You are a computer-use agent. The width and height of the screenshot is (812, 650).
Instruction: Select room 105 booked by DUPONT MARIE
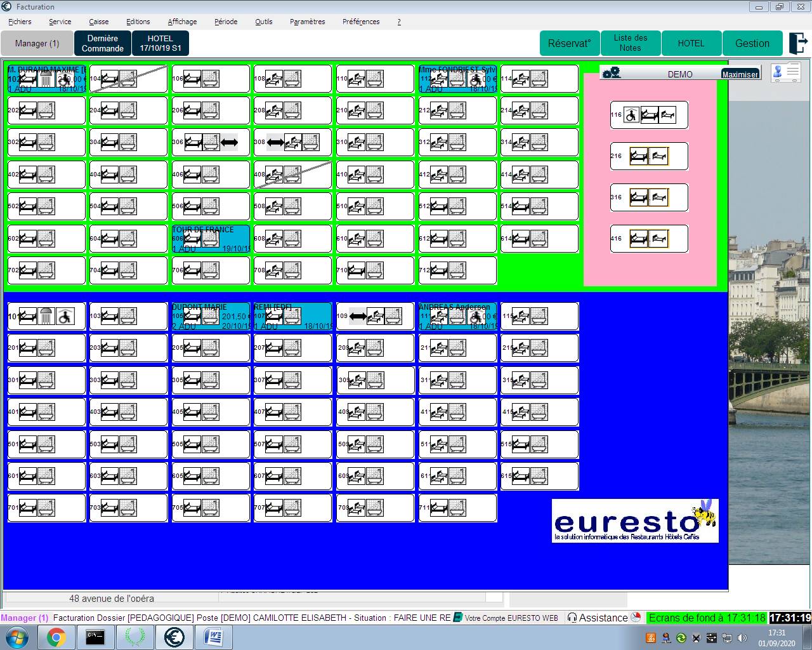(211, 316)
